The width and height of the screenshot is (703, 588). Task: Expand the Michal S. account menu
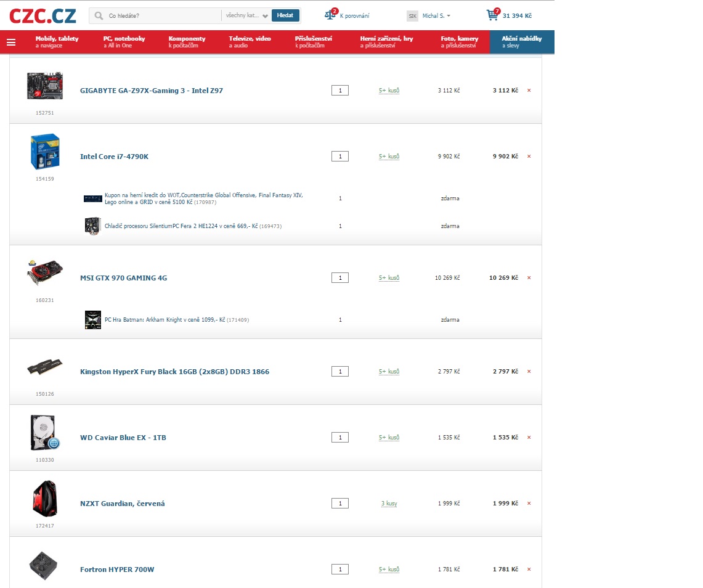tap(436, 15)
